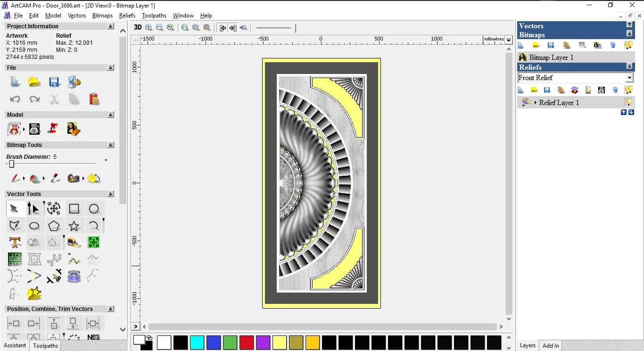The image size is (644, 351).
Task: Open the Add In tab
Action: (x=551, y=345)
